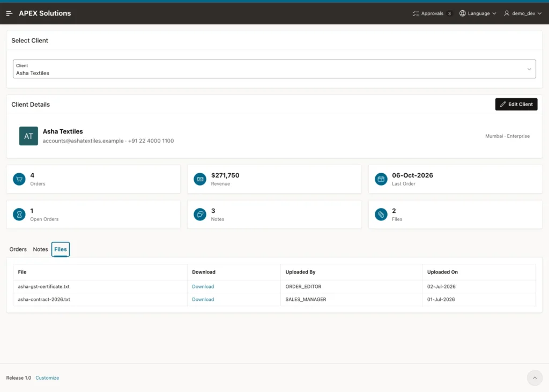The height and width of the screenshot is (392, 549).
Task: Click the Approvals checklist icon
Action: click(x=416, y=13)
